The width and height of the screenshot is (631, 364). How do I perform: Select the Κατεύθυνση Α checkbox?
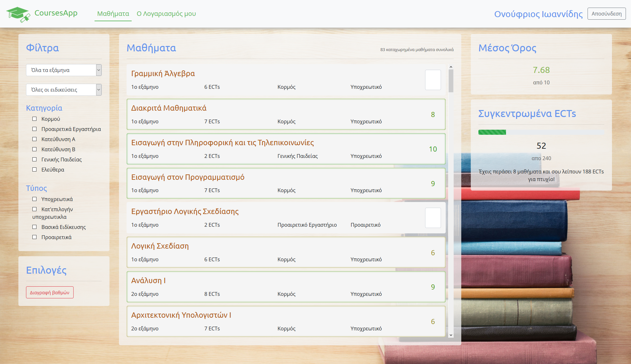click(x=35, y=139)
